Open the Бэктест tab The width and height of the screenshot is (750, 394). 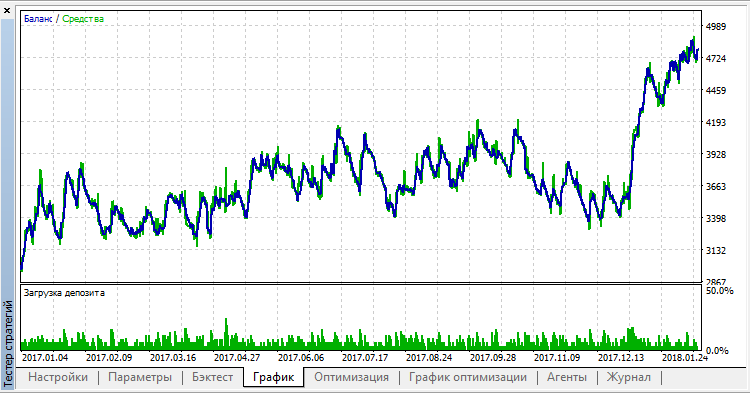pos(212,377)
